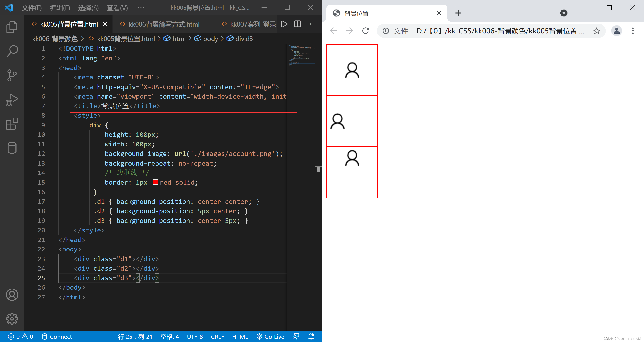Click the code minimap
This screenshot has height=342, width=644.
tap(301, 54)
